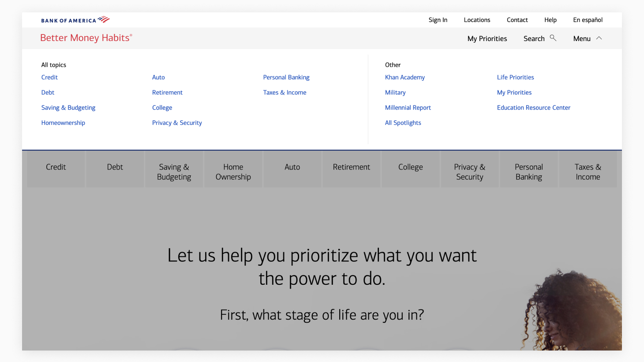The width and height of the screenshot is (644, 362).
Task: Visit the Khan Academy link
Action: click(404, 77)
